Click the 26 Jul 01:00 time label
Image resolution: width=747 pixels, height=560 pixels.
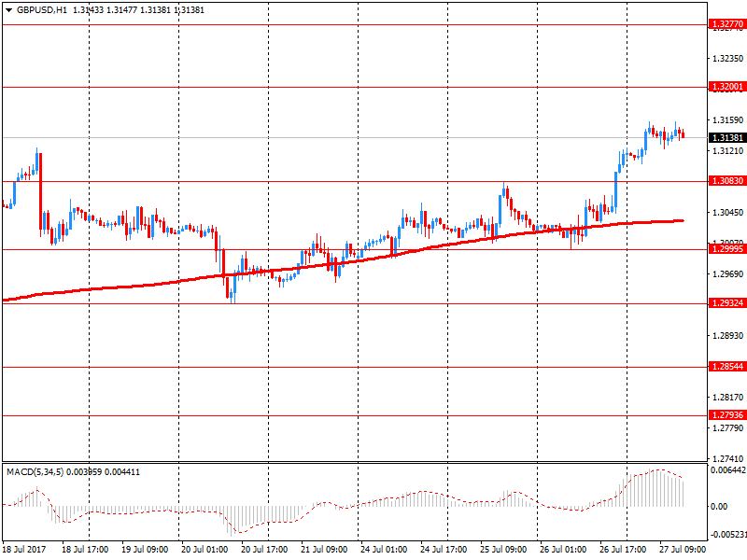[x=563, y=550]
